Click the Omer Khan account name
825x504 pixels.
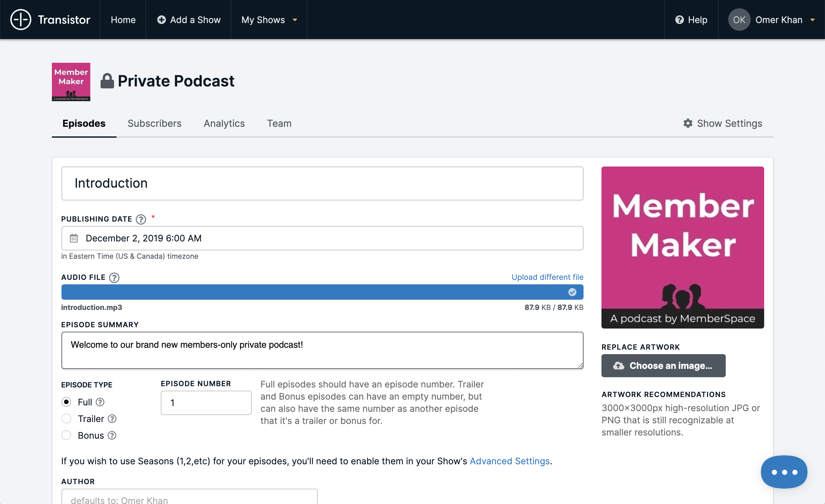coord(779,20)
